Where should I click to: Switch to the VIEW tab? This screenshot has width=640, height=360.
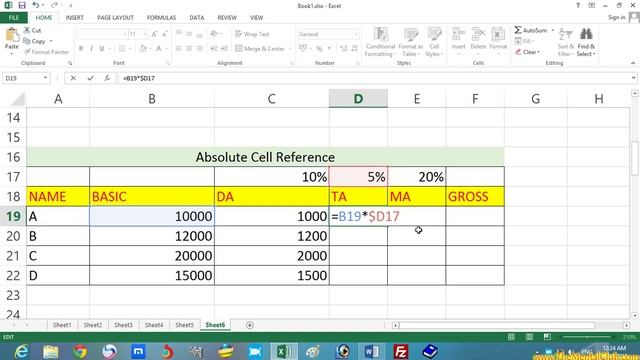(256, 18)
